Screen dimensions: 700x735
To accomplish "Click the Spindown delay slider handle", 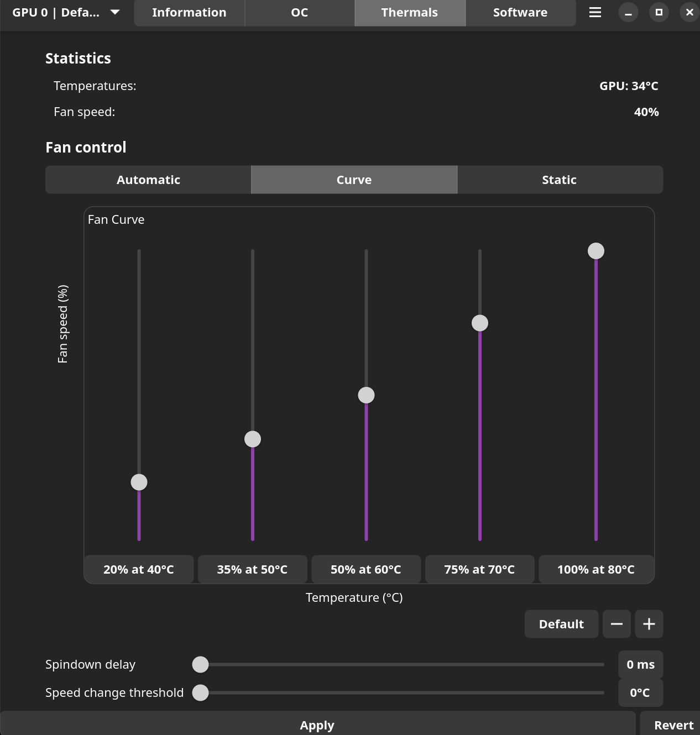I will 200,664.
